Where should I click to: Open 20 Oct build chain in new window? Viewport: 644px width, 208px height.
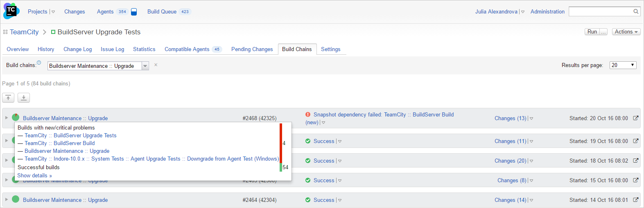coord(636,118)
